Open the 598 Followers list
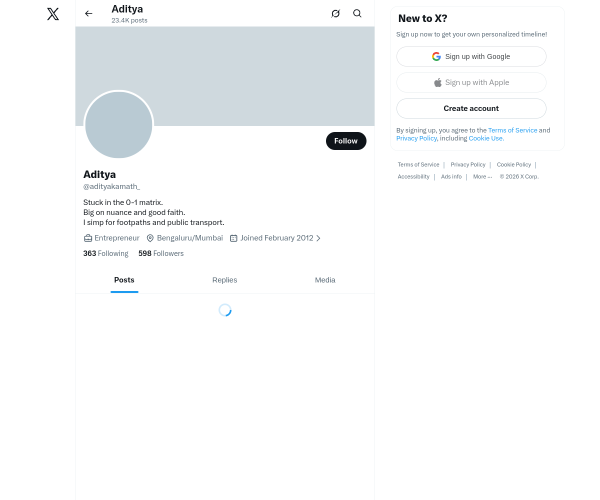This screenshot has width=600, height=500. pos(161,254)
